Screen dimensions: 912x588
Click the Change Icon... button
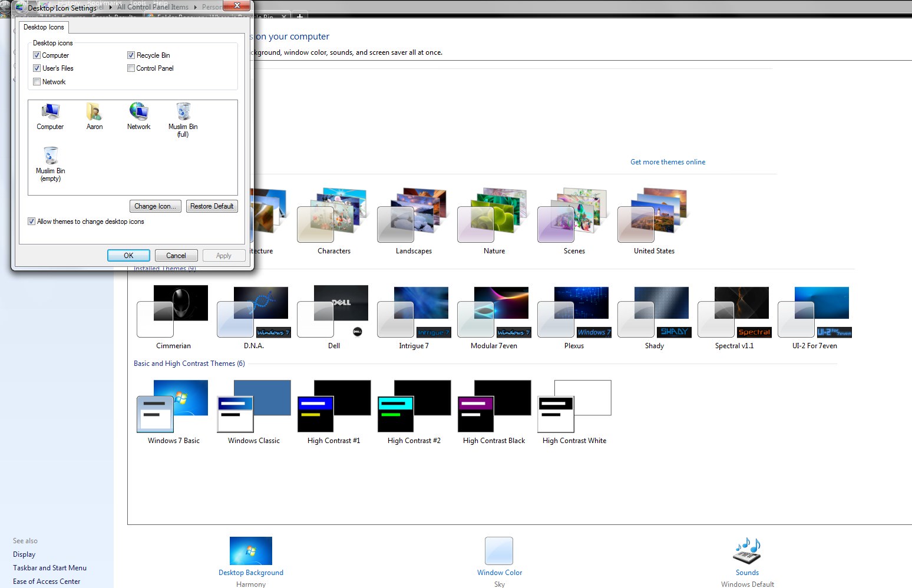[x=155, y=206]
